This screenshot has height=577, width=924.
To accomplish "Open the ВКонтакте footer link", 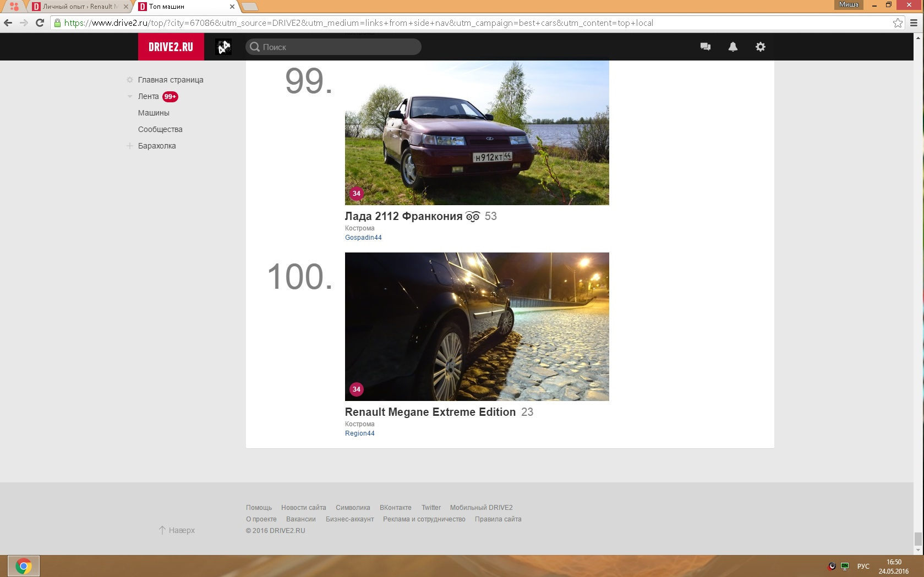I will pyautogui.click(x=396, y=508).
